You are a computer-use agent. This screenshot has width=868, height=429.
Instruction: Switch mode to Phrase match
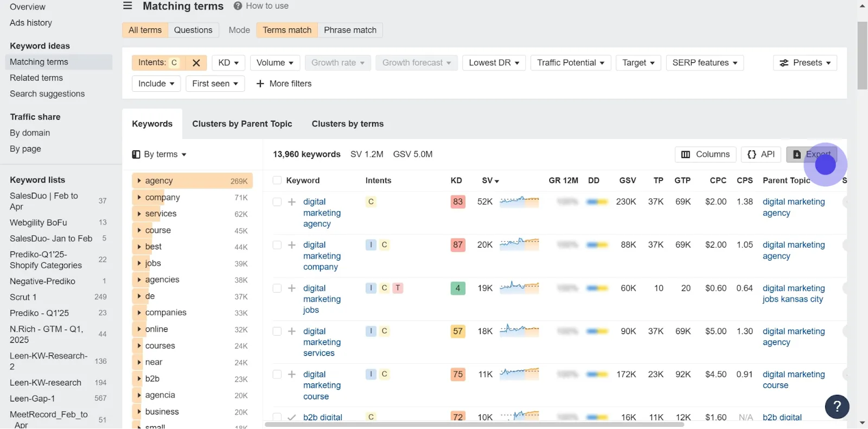[350, 30]
